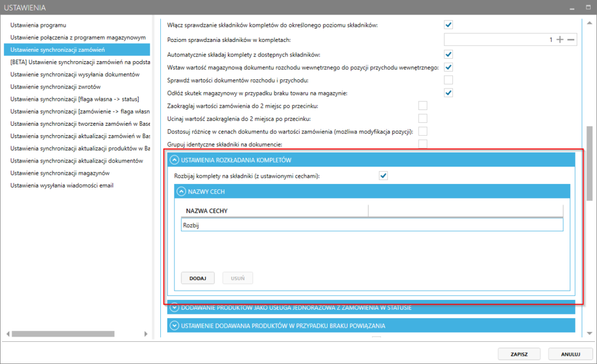Open Ustawienia synchronizacji flaga własna -> status

[75, 99]
